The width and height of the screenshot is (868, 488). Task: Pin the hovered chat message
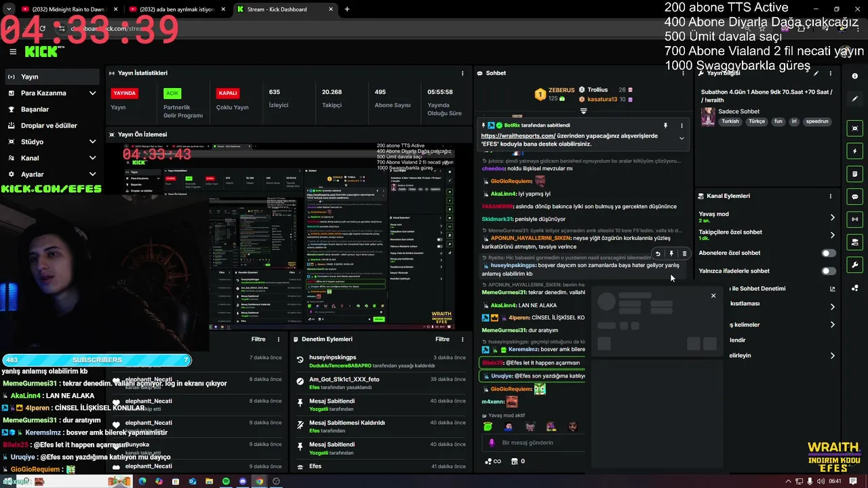pos(671,253)
